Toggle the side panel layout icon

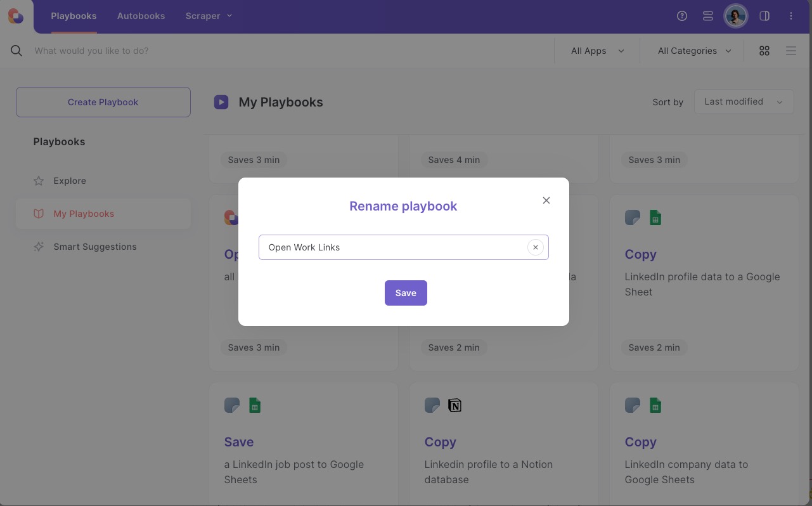[x=764, y=16]
